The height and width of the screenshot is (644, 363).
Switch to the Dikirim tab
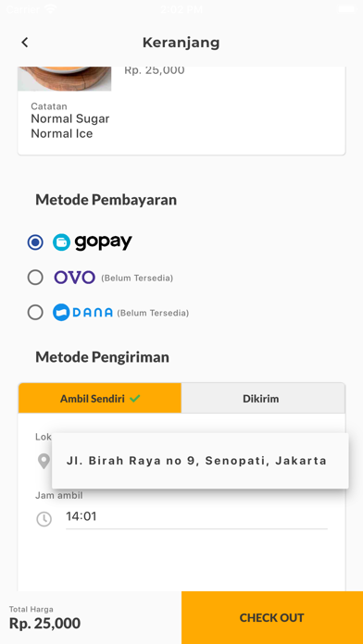263,398
